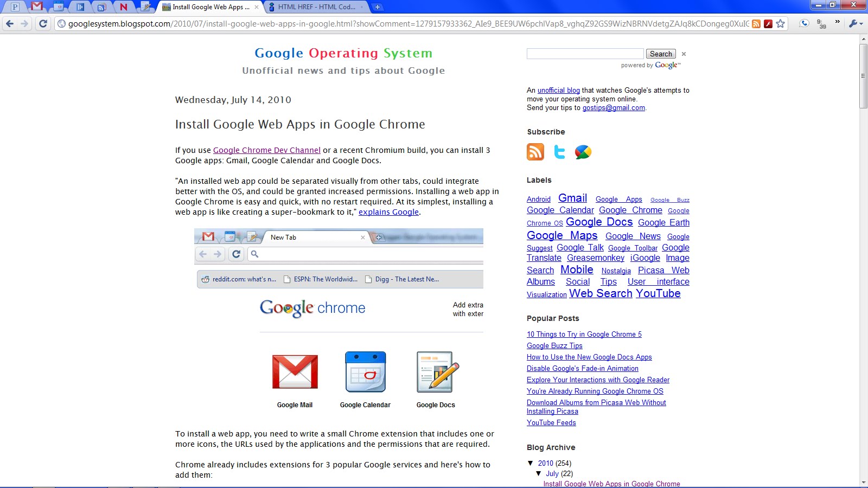Subscribe via the orange RSS icon
The height and width of the screenshot is (488, 868).
[x=535, y=152]
